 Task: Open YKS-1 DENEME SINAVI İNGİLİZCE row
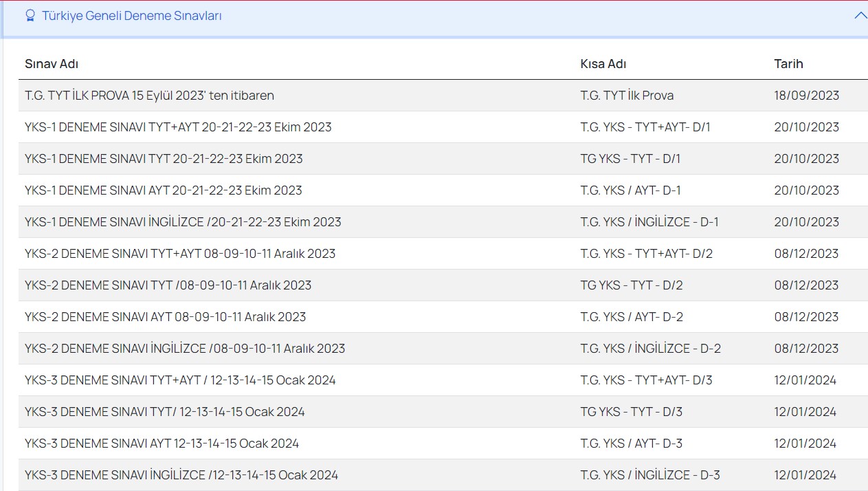point(183,222)
